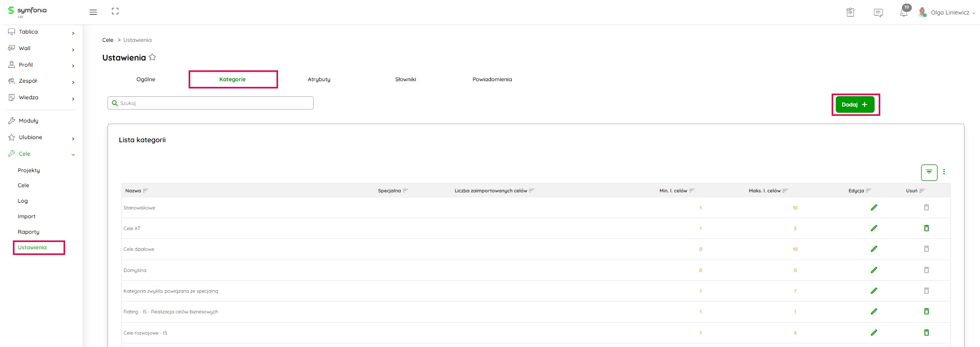Open the three-dot table options menu
The width and height of the screenshot is (980, 347).
(944, 172)
